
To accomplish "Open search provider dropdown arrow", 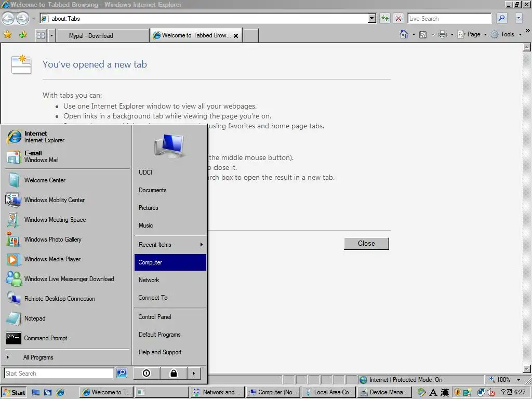I will (x=518, y=18).
